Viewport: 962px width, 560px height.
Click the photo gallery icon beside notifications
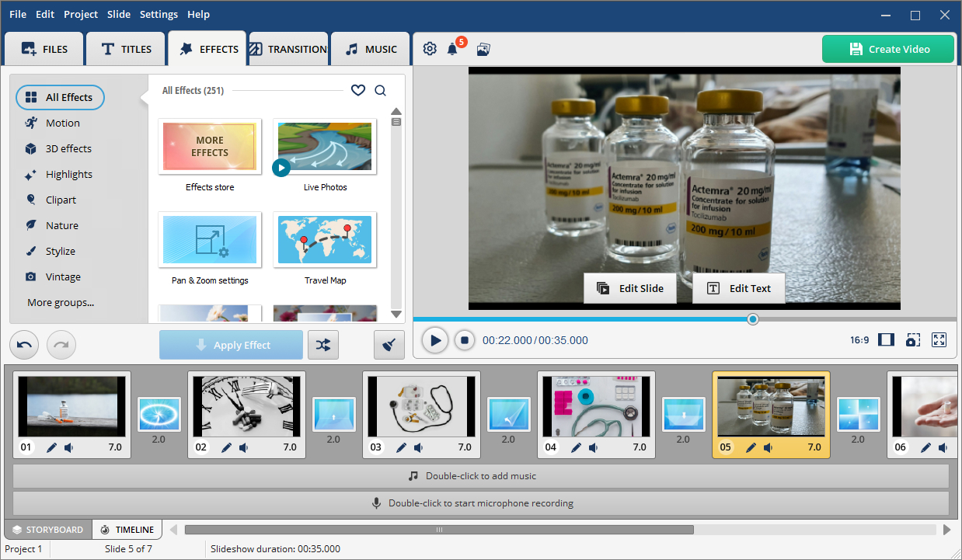483,49
